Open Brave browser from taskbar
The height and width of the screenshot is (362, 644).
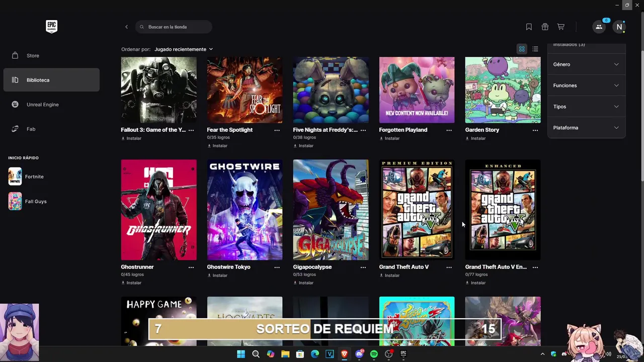345,354
